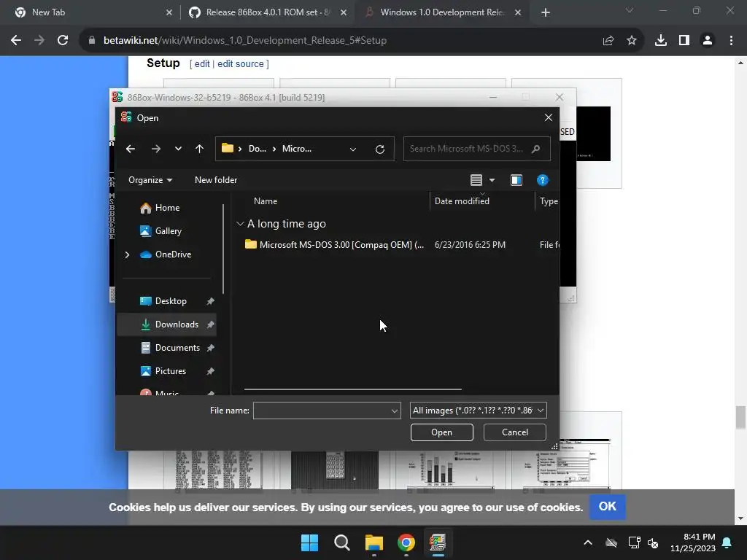Open the Organize menu
Image resolution: width=747 pixels, height=560 pixels.
150,180
